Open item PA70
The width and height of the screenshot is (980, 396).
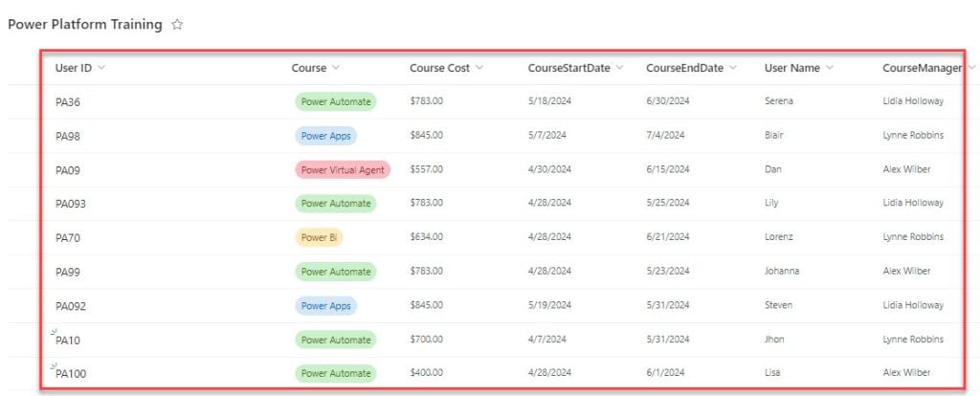[x=68, y=238]
